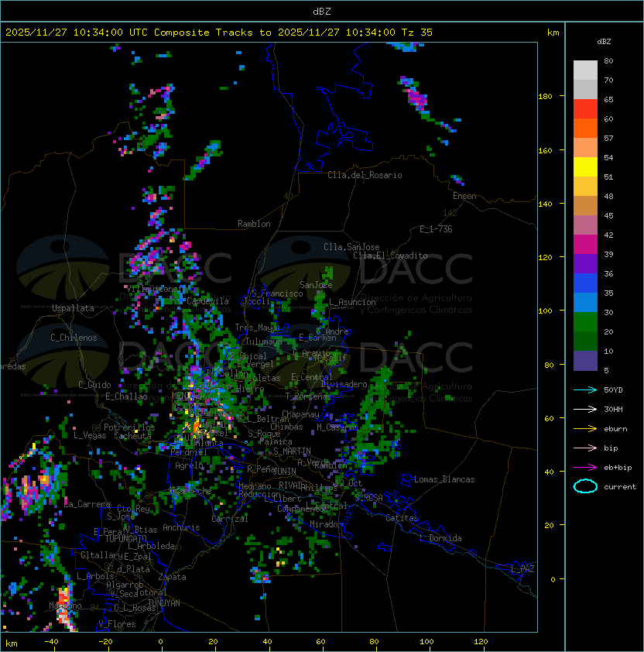Click the 'L_Vegas' map label

(90, 435)
